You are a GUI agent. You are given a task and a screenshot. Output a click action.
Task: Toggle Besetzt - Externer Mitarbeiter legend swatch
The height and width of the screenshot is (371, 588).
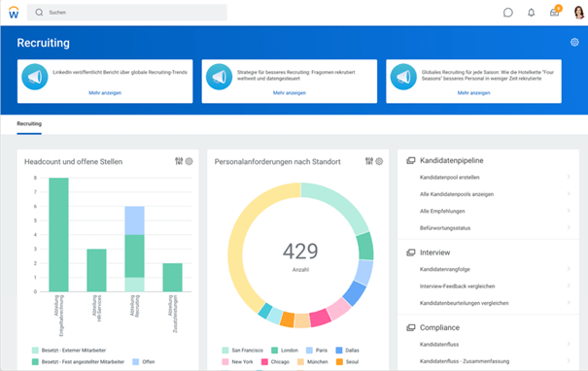point(35,351)
